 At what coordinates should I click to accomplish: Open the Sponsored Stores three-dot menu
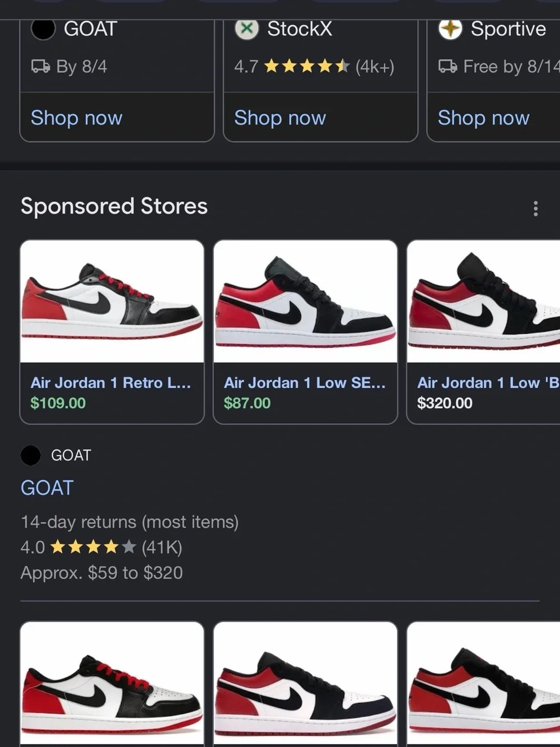(535, 208)
